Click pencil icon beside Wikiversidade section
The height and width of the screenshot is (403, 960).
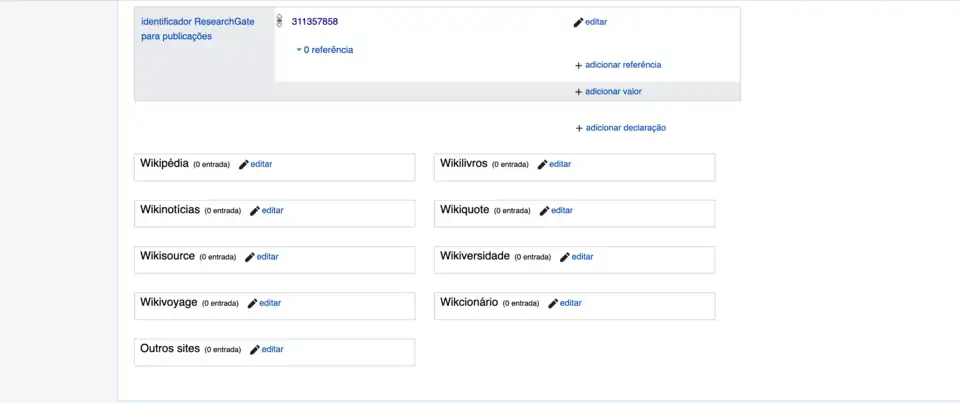(565, 257)
